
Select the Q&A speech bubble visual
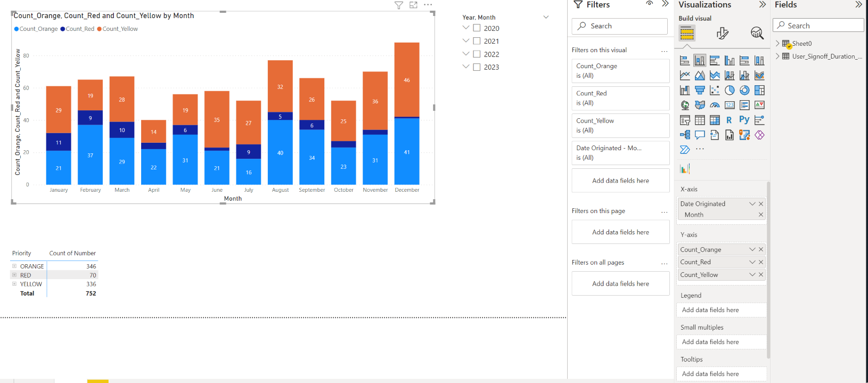700,135
